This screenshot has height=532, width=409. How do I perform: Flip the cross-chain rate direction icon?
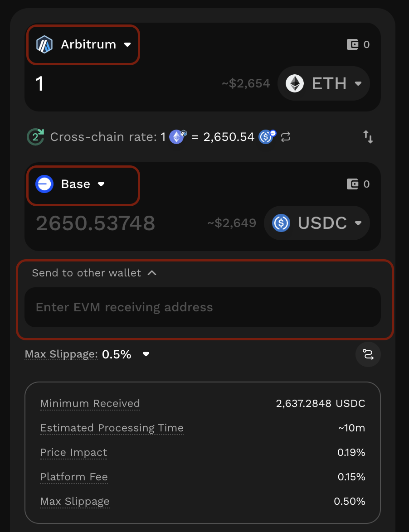286,137
